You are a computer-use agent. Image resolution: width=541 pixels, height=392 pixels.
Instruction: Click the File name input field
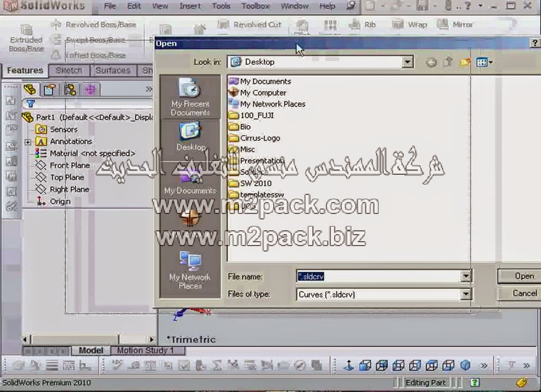point(378,277)
